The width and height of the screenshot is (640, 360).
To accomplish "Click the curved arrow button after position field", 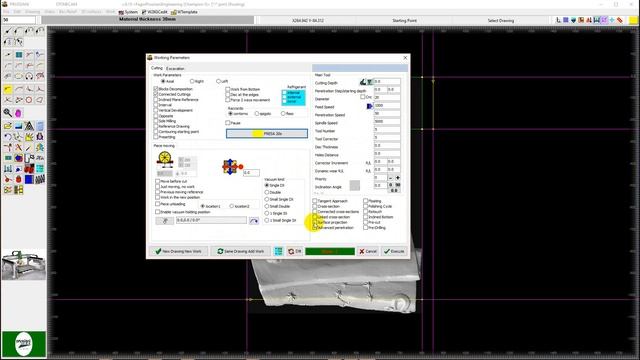I will coord(254,221).
